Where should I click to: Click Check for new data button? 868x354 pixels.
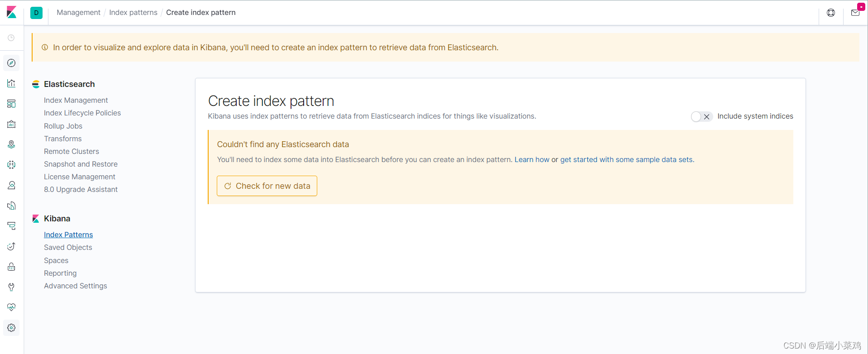pos(267,186)
